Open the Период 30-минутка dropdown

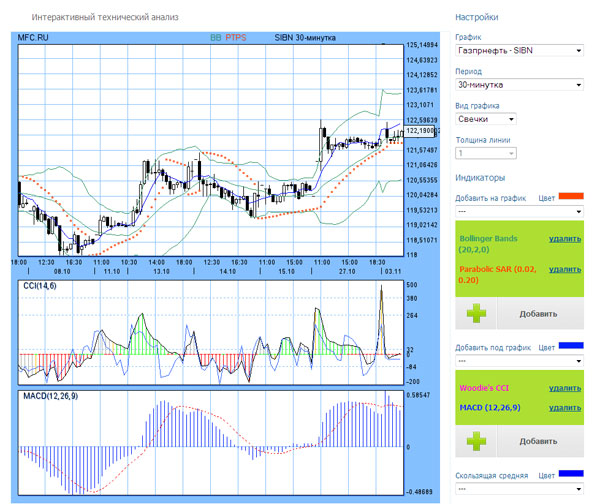(x=518, y=85)
